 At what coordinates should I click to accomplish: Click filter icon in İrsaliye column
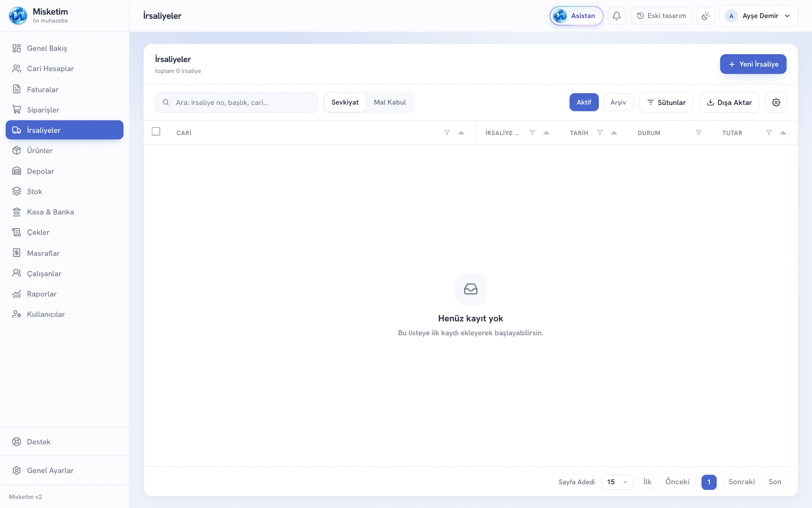tap(532, 132)
